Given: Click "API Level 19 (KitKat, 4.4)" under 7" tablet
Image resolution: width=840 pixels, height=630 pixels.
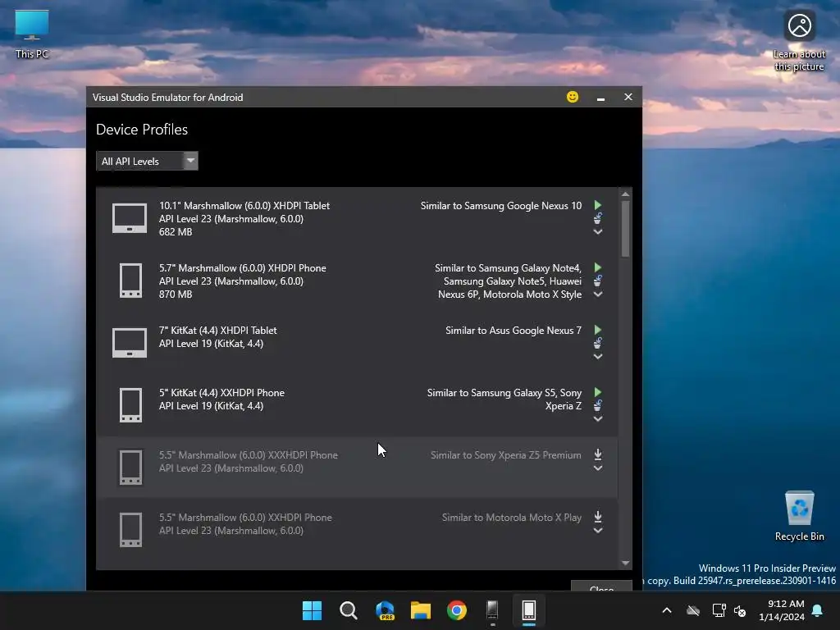Looking at the screenshot, I should pos(211,344).
